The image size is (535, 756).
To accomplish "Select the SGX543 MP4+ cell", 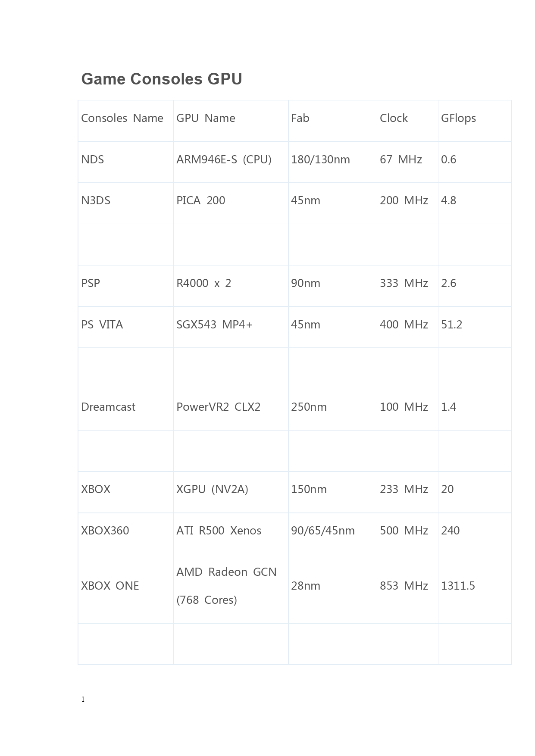I will point(231,327).
